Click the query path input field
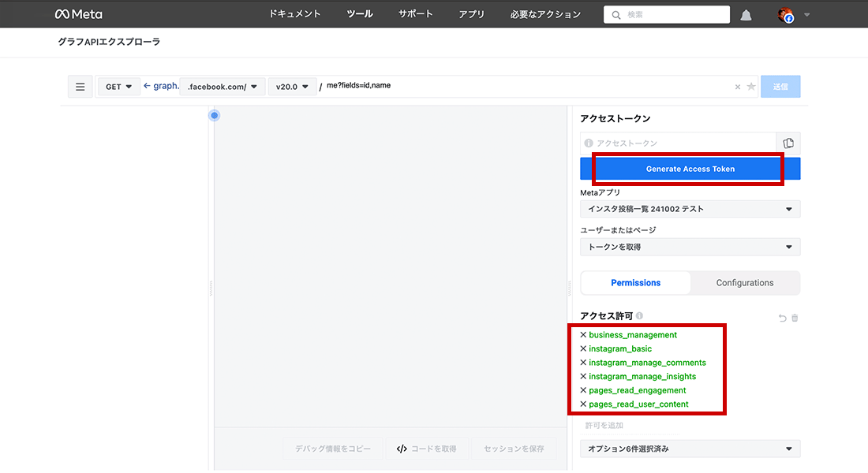 pos(526,86)
